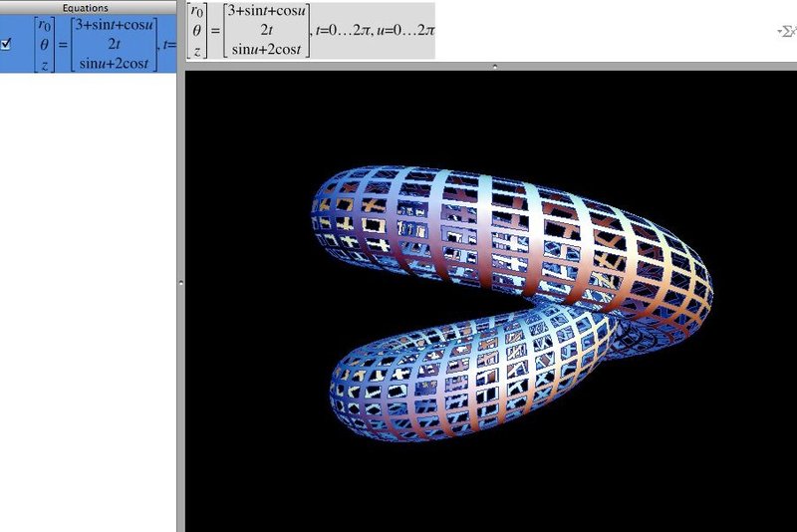The image size is (797, 532).
Task: Select the Equations list header
Action: [x=88, y=7]
